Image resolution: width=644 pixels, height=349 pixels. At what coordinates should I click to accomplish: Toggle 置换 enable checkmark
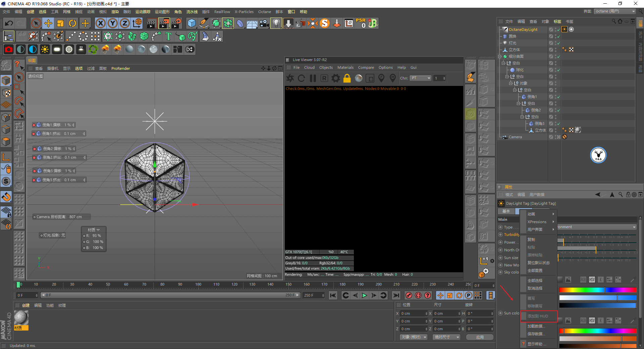point(558,37)
